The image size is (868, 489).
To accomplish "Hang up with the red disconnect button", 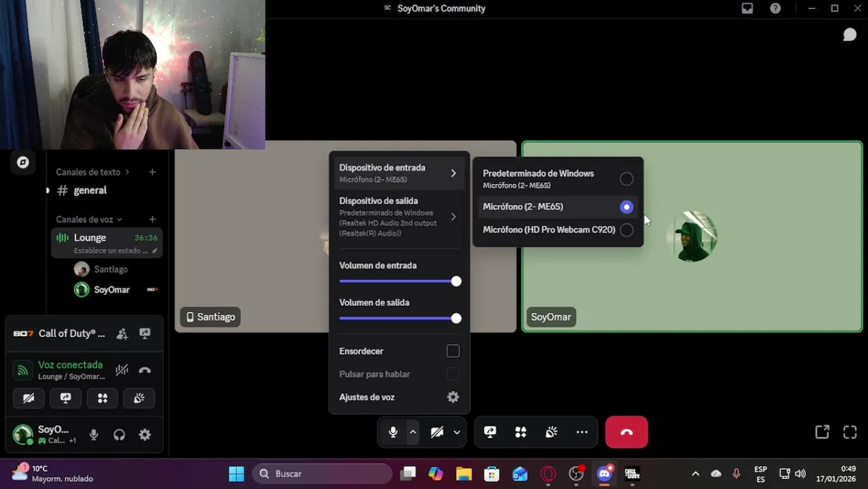I will (626, 432).
